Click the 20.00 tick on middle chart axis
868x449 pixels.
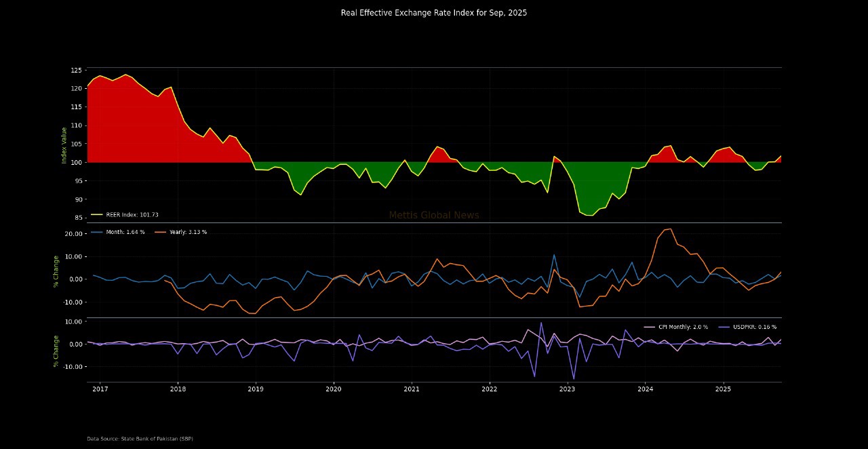[x=73, y=234]
